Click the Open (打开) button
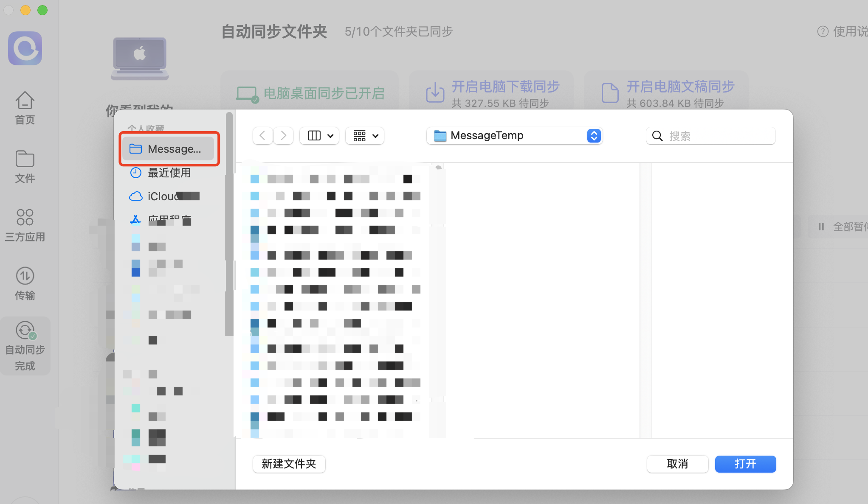 click(x=745, y=464)
